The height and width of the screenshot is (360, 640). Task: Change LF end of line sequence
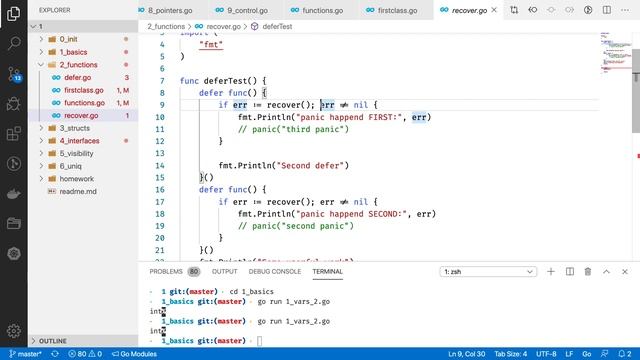(x=569, y=354)
